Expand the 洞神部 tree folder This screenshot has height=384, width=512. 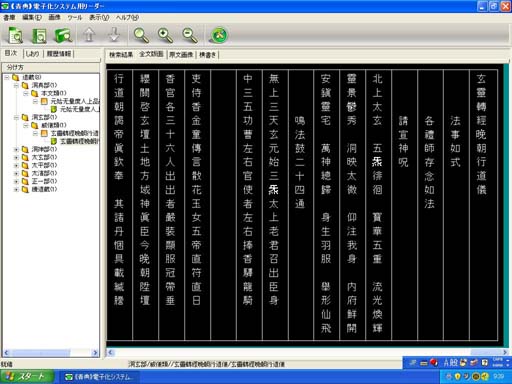click(x=16, y=149)
